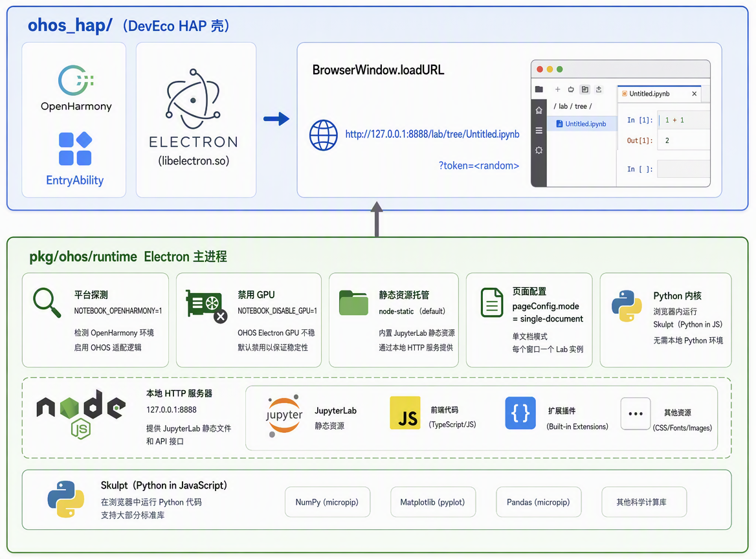The image size is (756, 559).
Task: Click the / lab / tree / breadcrumb path
Action: 572,107
